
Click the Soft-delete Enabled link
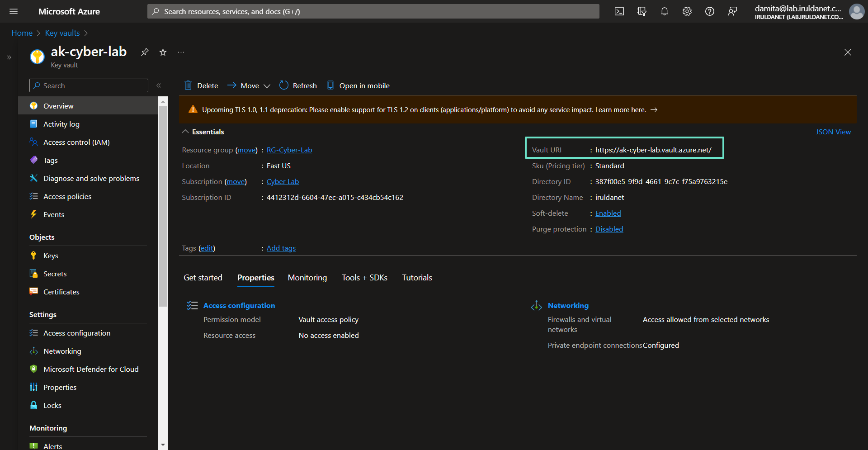(608, 213)
